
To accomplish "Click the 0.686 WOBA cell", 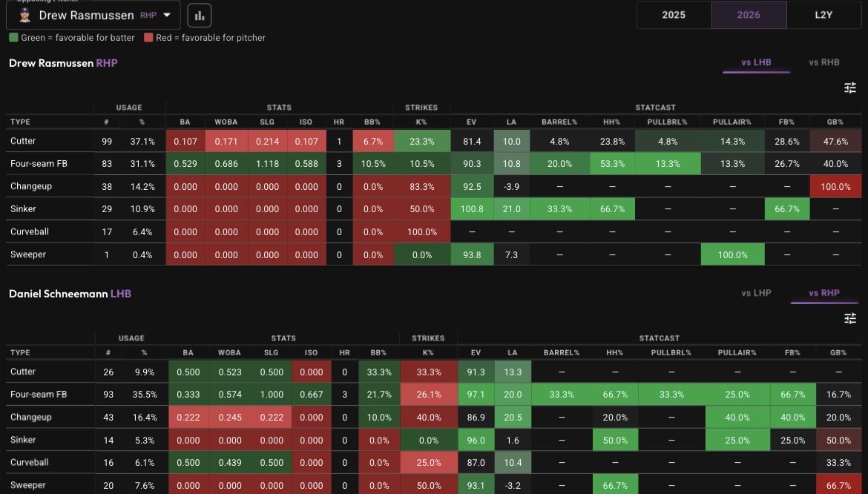I will [226, 164].
